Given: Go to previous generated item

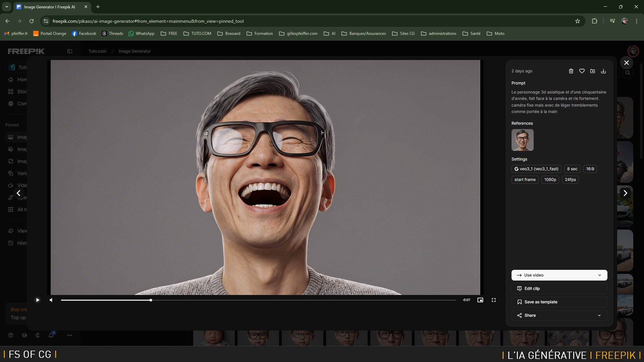Looking at the screenshot, I should pos(19,193).
